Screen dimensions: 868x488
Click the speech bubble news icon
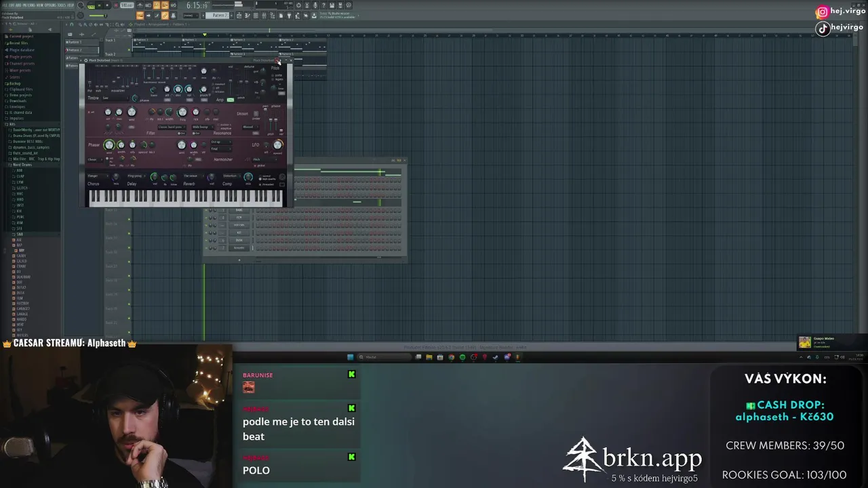tap(348, 5)
